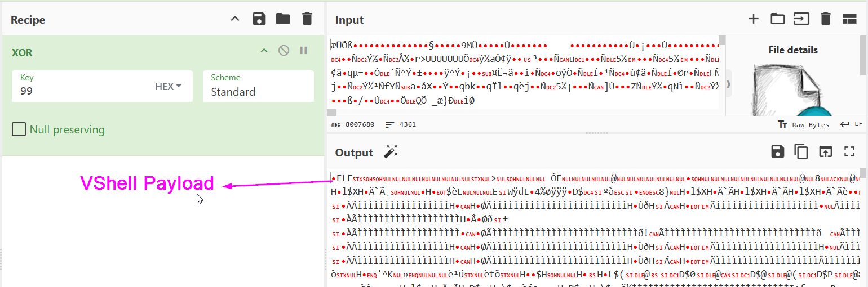Image resolution: width=868 pixels, height=287 pixels.
Task: Load a recipe using folder icon
Action: click(283, 19)
